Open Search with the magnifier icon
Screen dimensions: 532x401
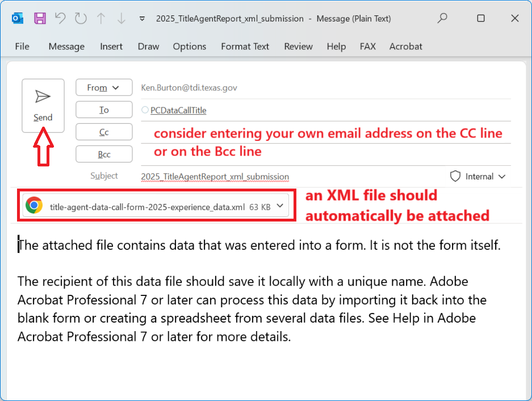point(442,18)
